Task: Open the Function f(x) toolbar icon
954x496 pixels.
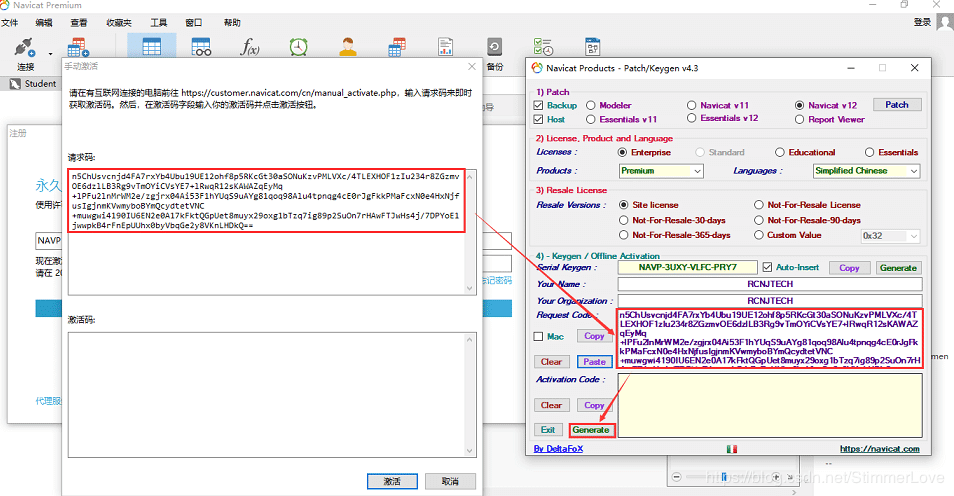Action: (x=250, y=47)
